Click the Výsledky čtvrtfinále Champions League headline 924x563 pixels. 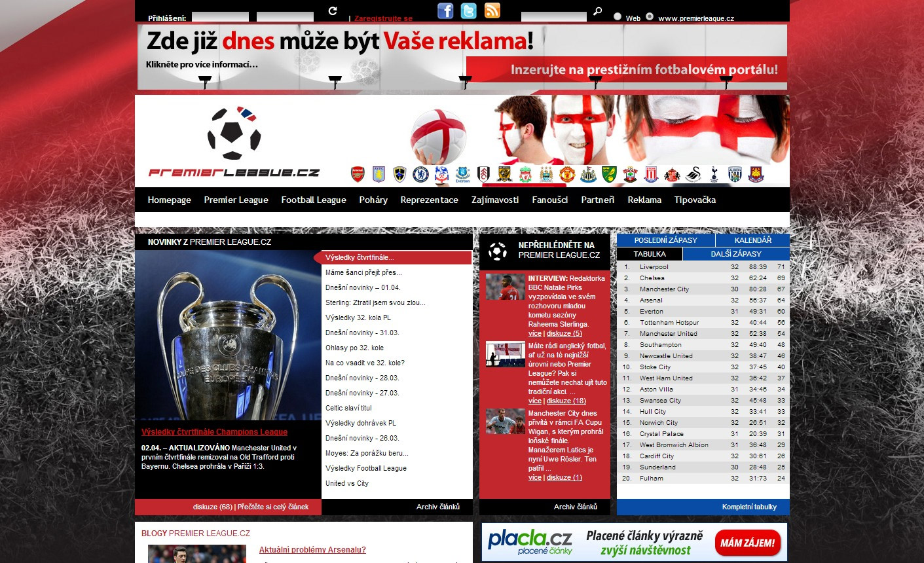(214, 432)
